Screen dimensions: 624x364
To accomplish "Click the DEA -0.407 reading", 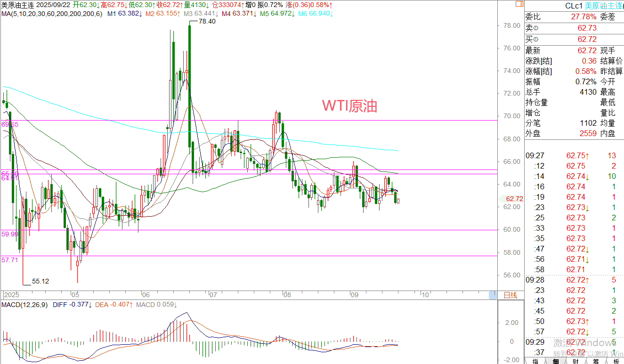I will point(114,305).
